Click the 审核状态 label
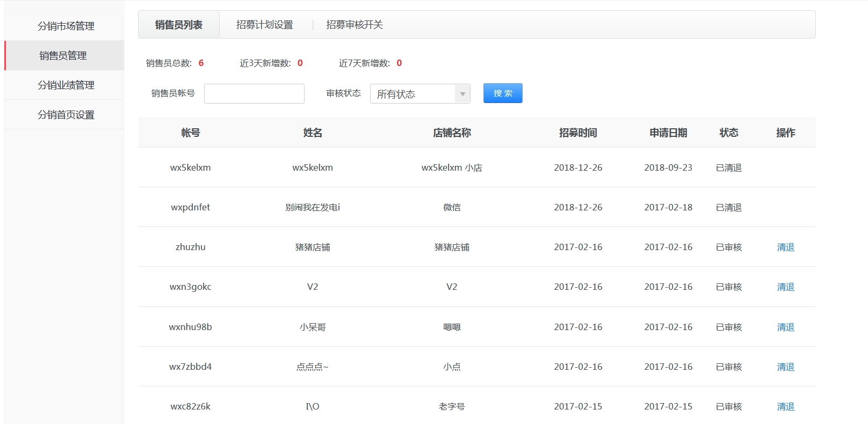 click(x=343, y=93)
